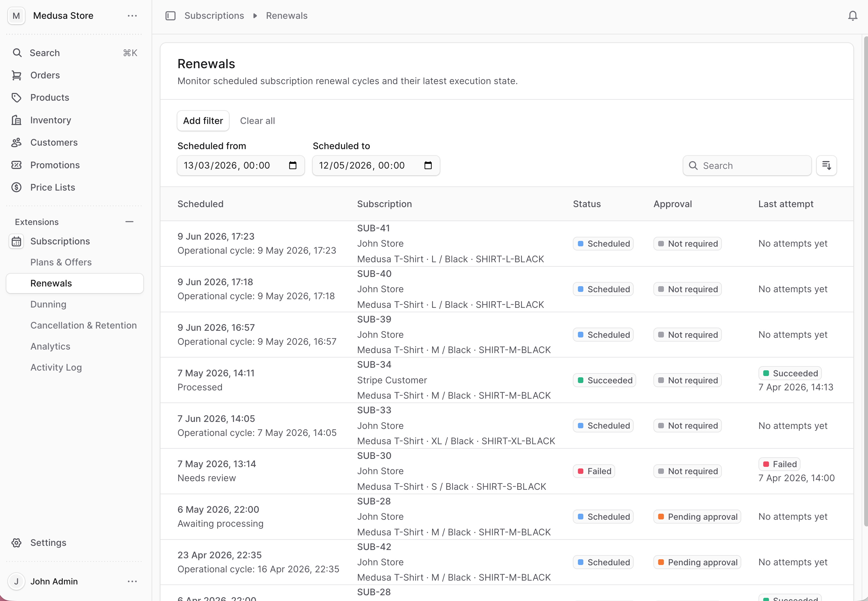Screen dimensions: 868x601
Task: Click Failed status badge for SUB-30
Action: tap(594, 471)
